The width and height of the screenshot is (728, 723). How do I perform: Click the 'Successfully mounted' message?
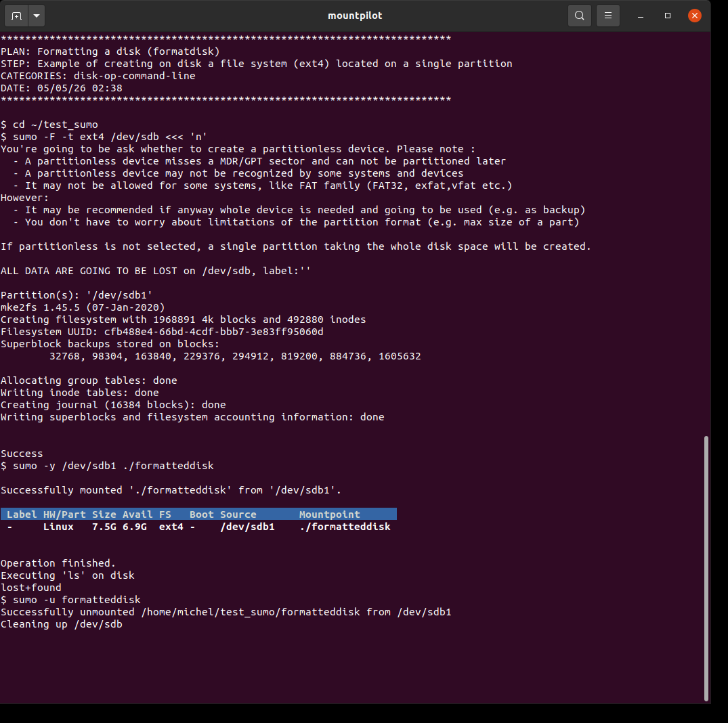pos(171,490)
